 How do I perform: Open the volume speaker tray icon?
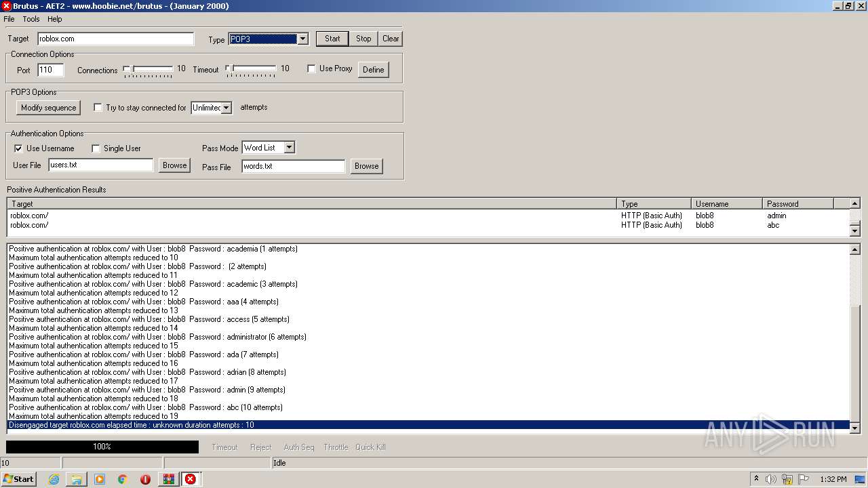(771, 479)
